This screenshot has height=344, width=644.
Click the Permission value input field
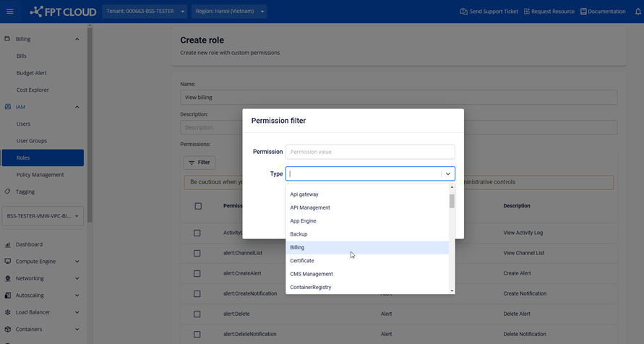click(370, 152)
